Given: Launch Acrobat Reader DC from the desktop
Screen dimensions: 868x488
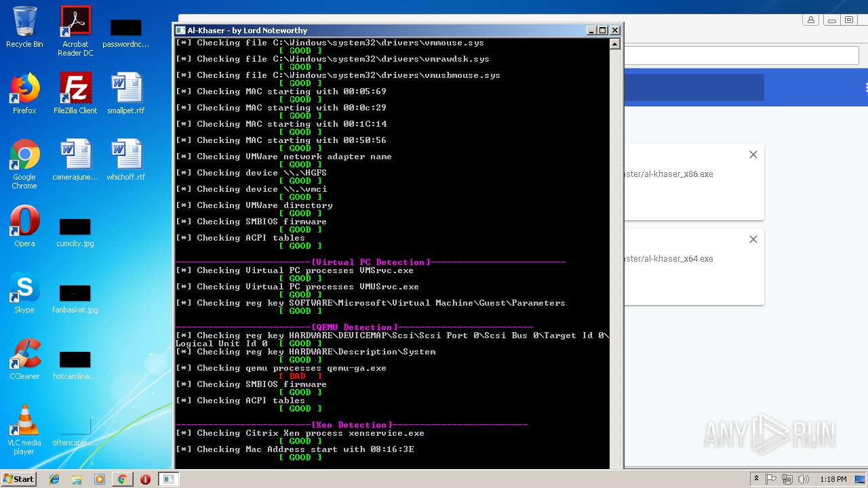Looking at the screenshot, I should click(x=75, y=30).
